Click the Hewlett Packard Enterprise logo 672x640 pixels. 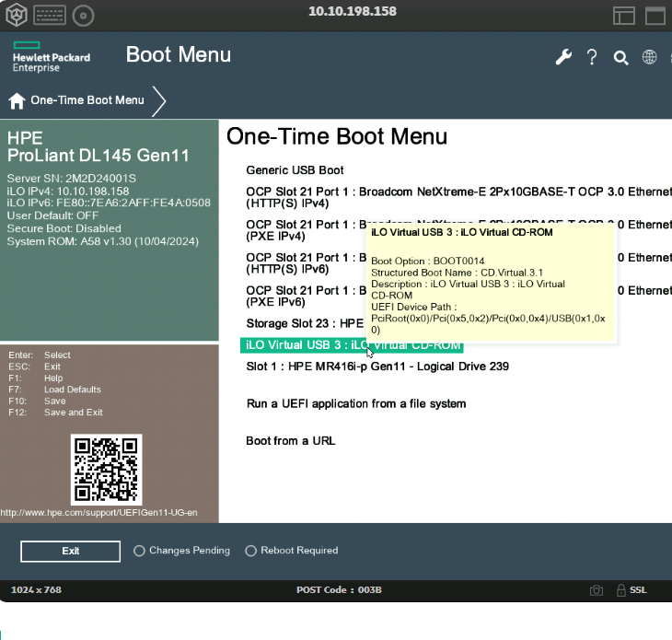[x=52, y=57]
